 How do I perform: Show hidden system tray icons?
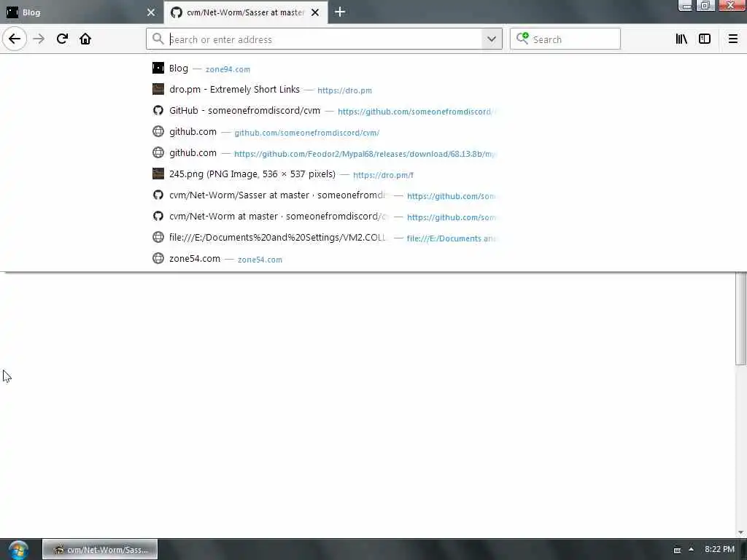[692, 550]
